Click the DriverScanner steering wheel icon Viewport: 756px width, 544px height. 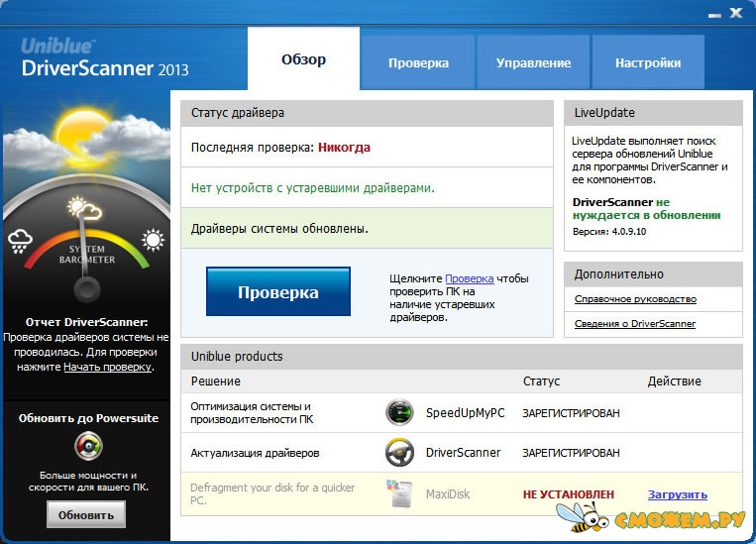point(399,453)
